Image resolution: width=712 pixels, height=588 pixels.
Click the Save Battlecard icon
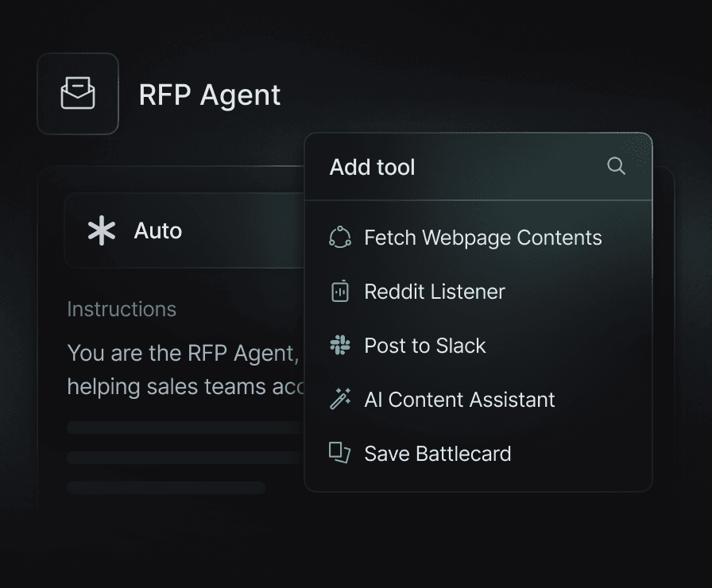pyautogui.click(x=339, y=453)
